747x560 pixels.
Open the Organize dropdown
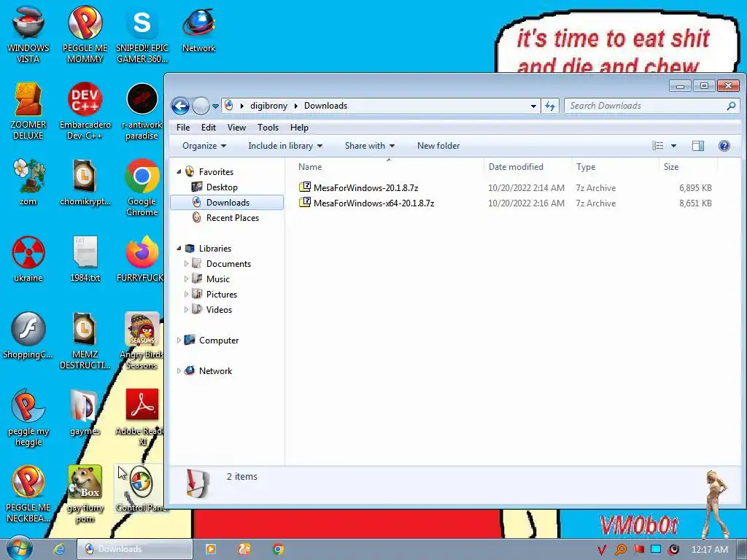[x=204, y=146]
